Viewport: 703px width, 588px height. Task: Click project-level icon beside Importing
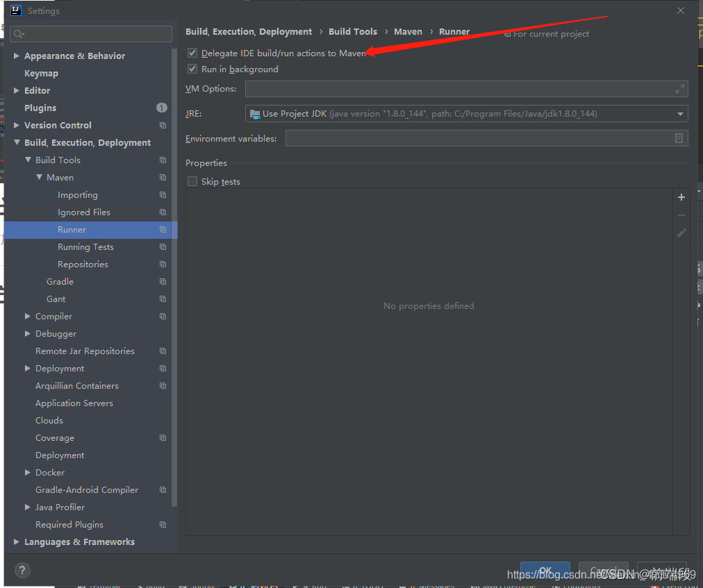tap(163, 195)
